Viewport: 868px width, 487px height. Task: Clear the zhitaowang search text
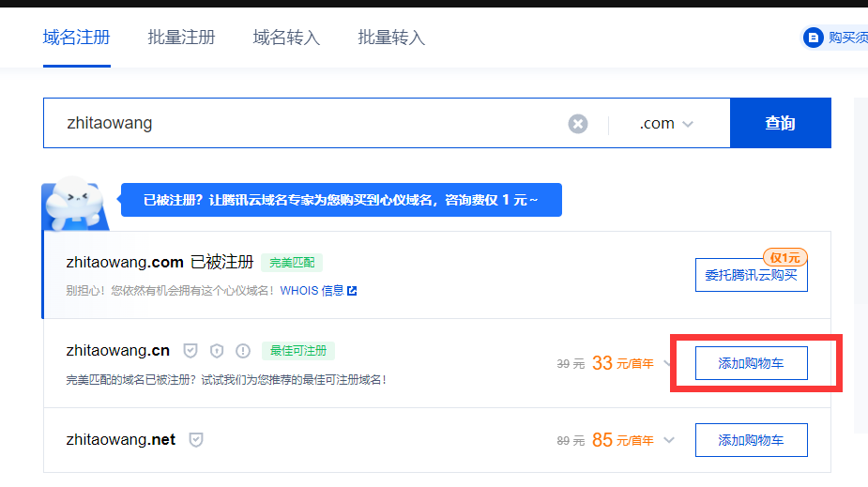577,124
